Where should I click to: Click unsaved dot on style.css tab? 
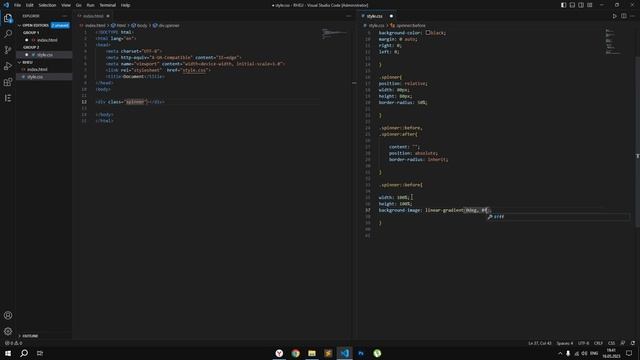[x=391, y=16]
